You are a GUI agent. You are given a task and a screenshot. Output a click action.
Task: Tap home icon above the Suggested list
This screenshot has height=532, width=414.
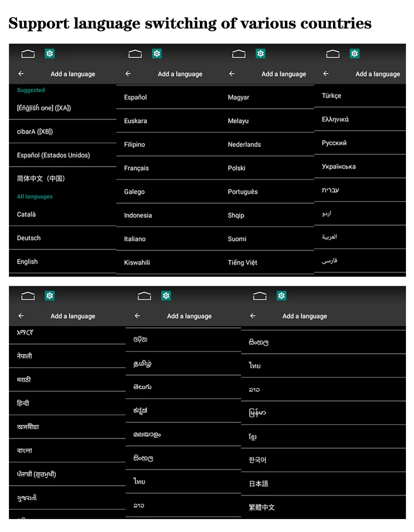pos(28,53)
